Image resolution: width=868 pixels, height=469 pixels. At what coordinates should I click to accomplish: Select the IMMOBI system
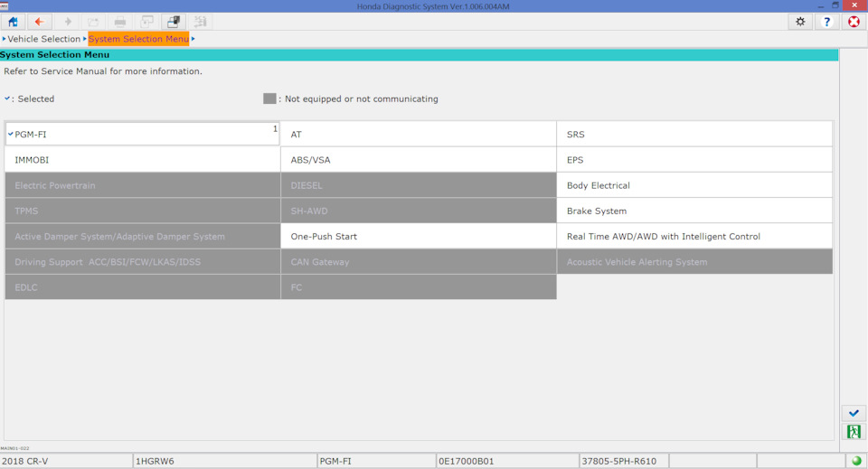coord(142,160)
